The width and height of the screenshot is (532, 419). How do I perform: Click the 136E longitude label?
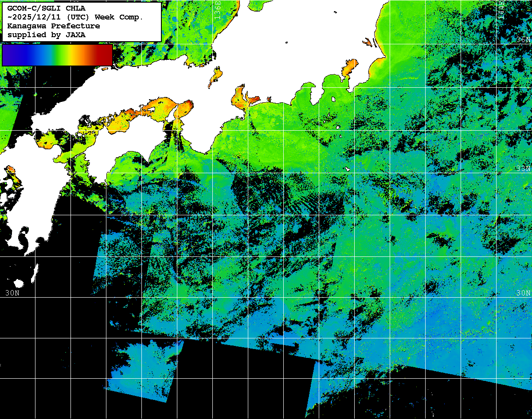coord(217,8)
